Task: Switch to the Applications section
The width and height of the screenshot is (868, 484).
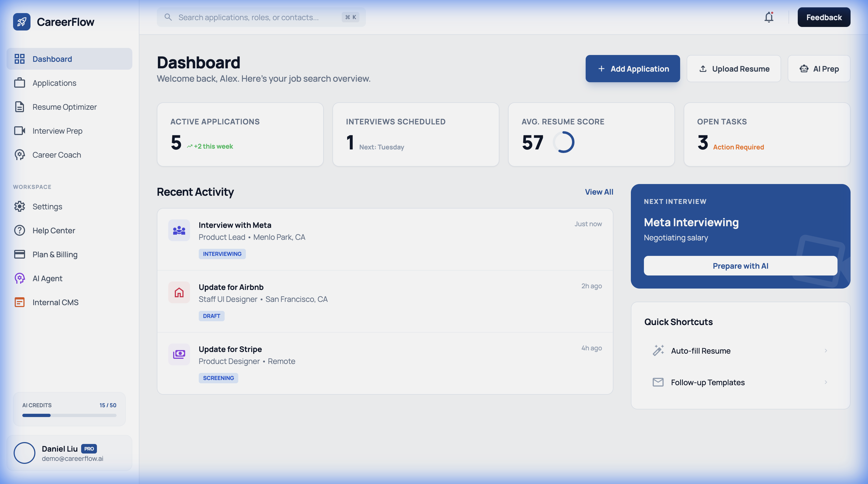Action: tap(54, 83)
